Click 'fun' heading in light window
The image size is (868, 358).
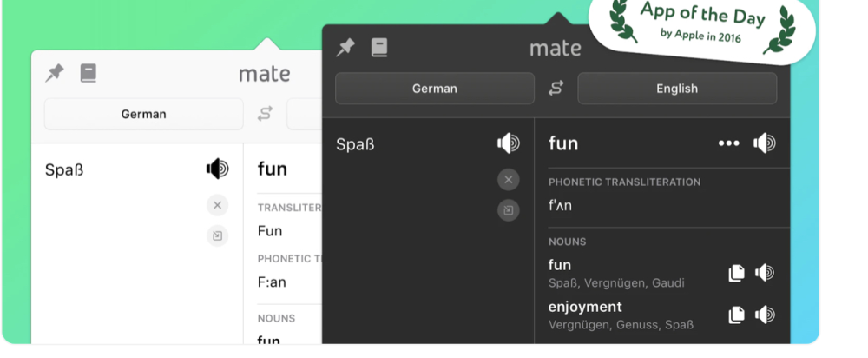[273, 169]
